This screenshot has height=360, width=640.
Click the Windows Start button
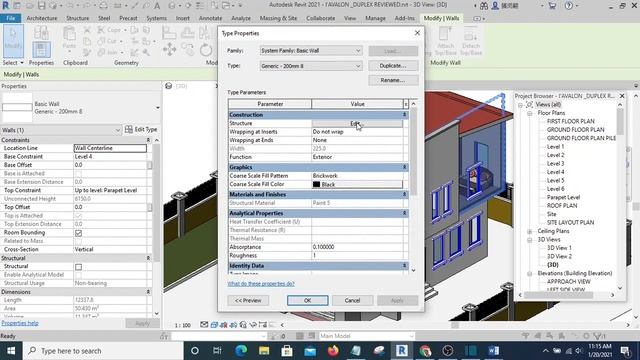point(11,351)
